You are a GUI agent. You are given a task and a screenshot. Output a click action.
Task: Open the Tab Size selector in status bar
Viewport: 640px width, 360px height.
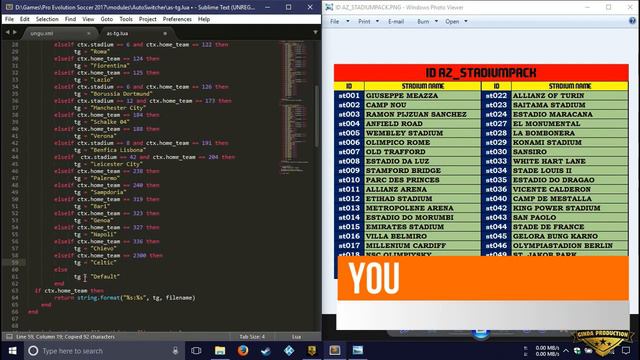(x=252, y=337)
